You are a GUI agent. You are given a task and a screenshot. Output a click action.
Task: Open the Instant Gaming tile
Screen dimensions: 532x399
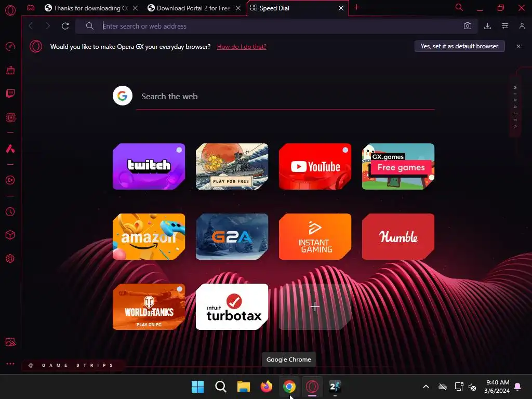tap(315, 236)
